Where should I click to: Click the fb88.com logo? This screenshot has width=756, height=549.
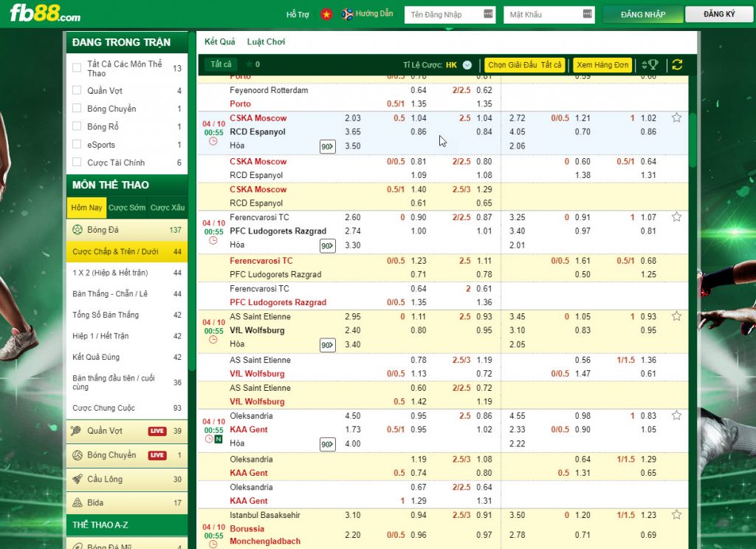[45, 15]
